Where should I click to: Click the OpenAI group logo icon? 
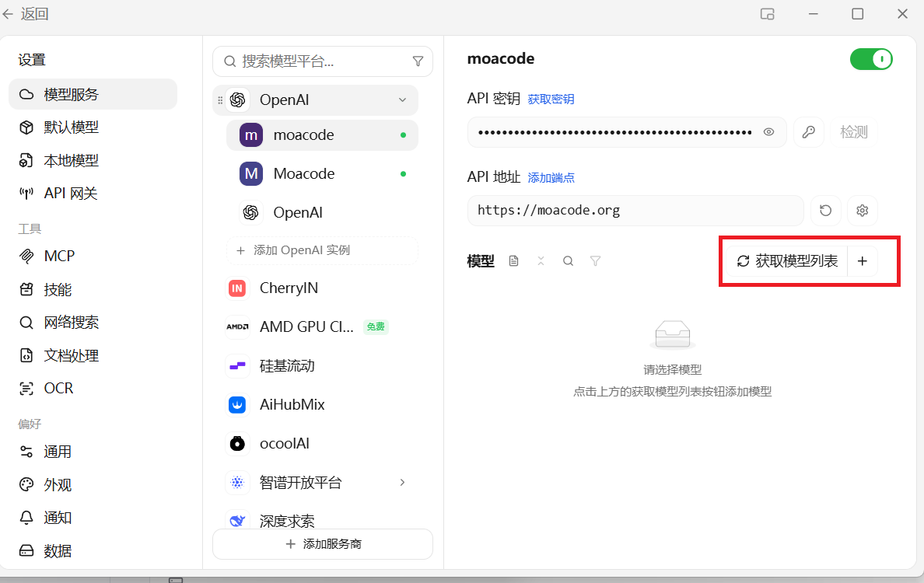237,100
